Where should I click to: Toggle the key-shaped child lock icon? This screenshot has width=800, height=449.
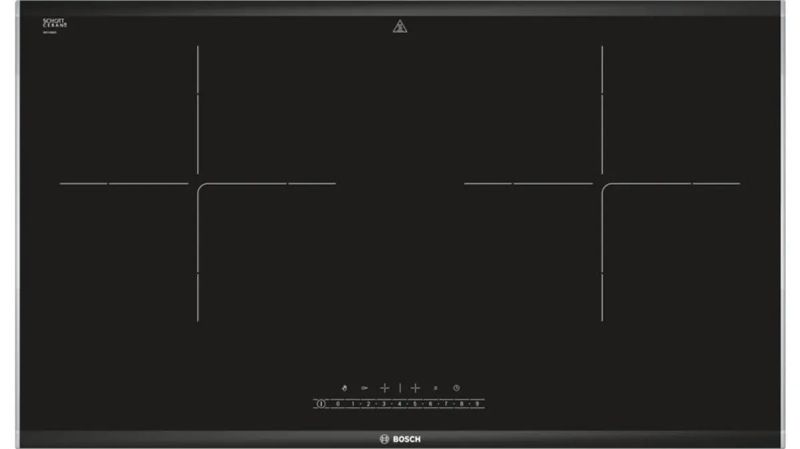point(364,386)
